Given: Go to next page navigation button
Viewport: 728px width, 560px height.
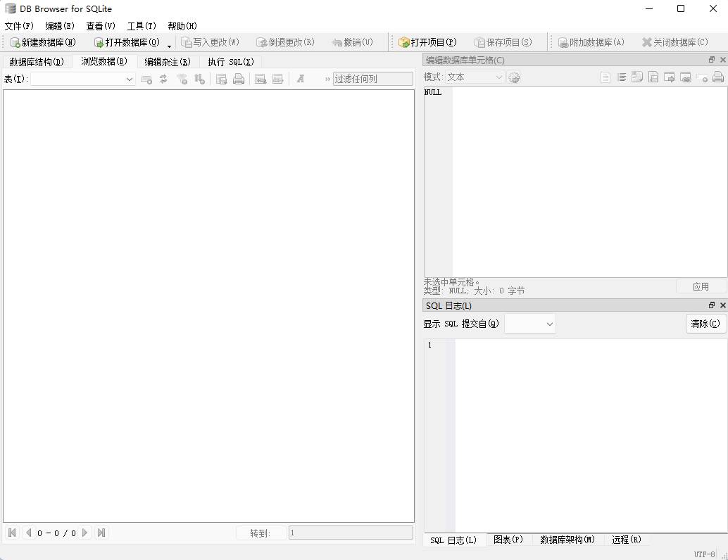Looking at the screenshot, I should 85,533.
